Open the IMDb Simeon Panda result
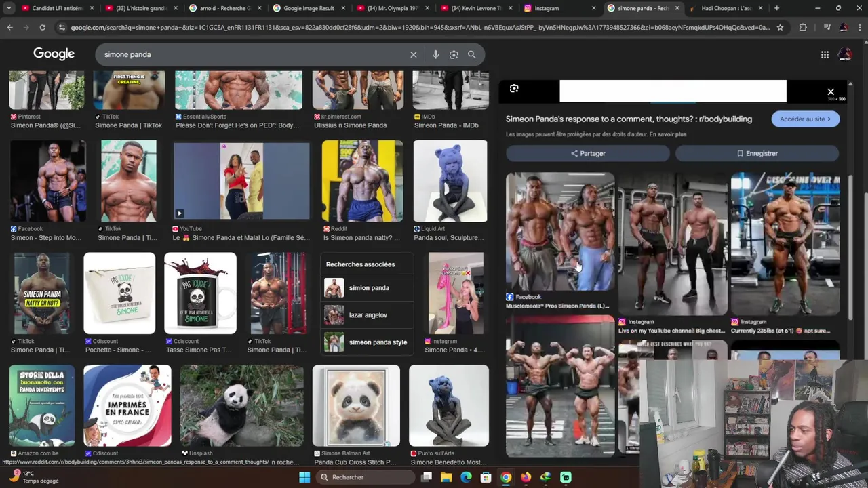Image resolution: width=868 pixels, height=488 pixels. [450, 90]
